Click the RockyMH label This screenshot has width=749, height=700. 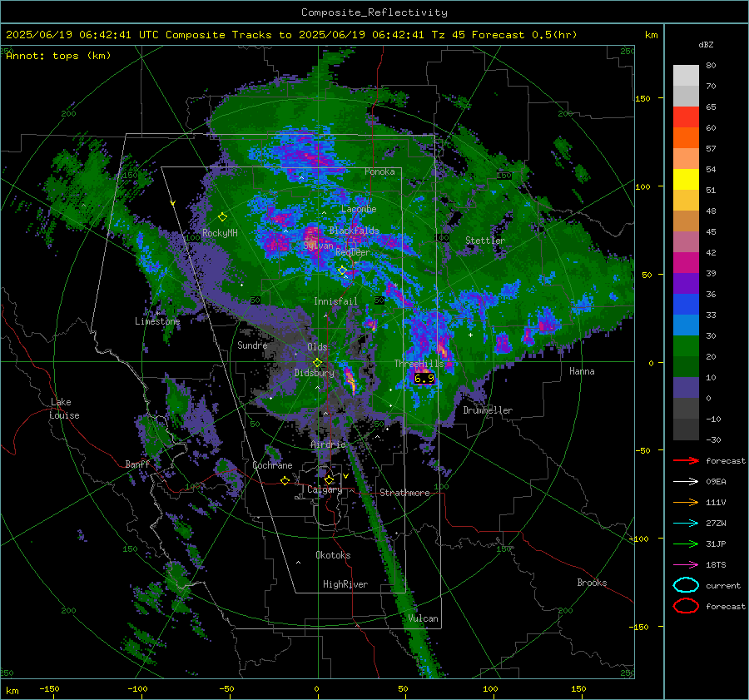coord(220,233)
